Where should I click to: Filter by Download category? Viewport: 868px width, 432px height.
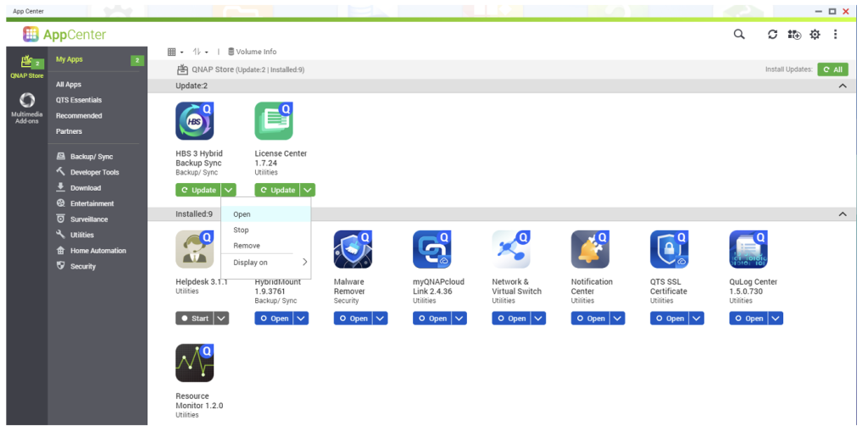coord(79,188)
